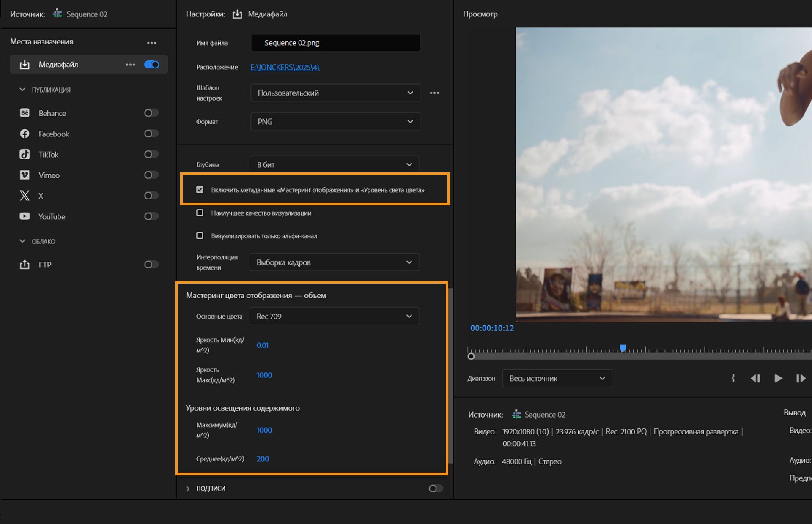Enable TikTok publishing toggle

(151, 154)
